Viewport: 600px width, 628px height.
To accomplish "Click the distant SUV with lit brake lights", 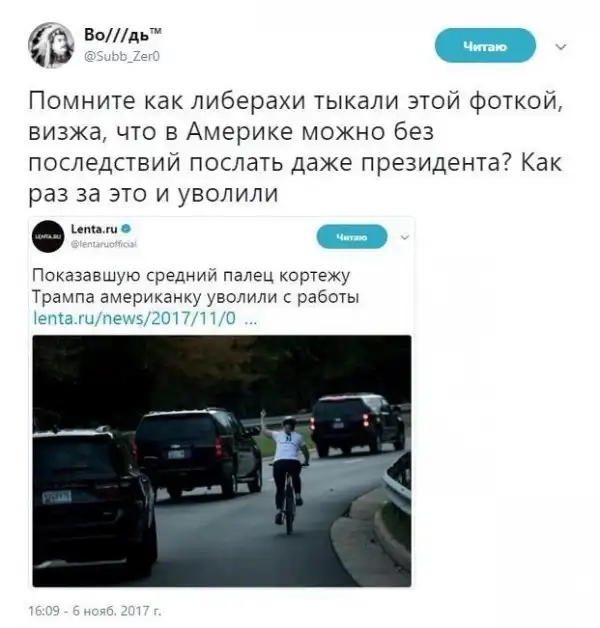I will tap(358, 425).
